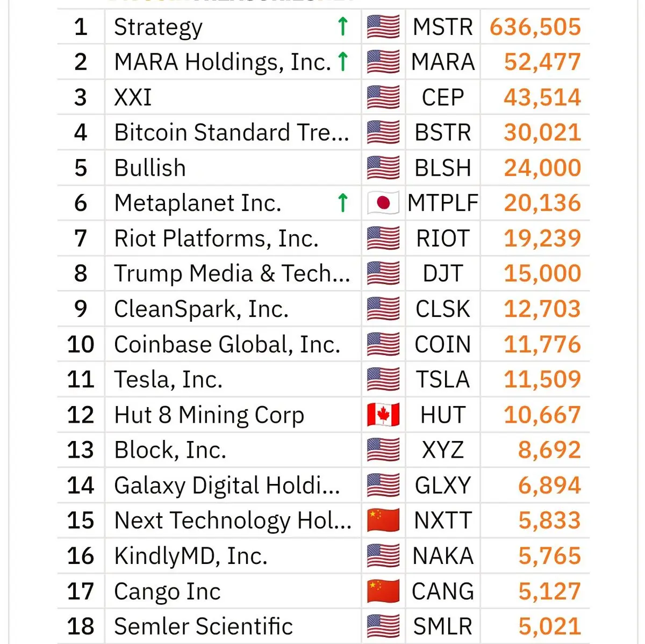Viewport: 645px width, 644px height.
Task: Click the Canada flag in Hut 8 row
Action: [383, 415]
